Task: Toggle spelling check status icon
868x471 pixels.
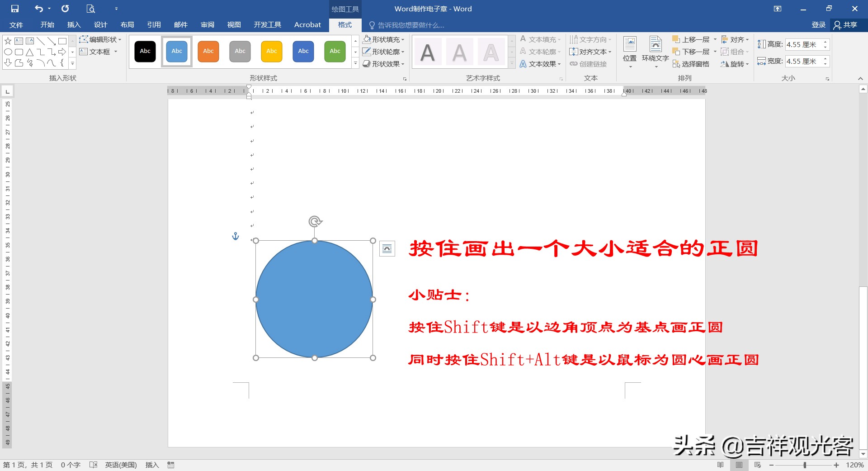Action: coord(94,465)
